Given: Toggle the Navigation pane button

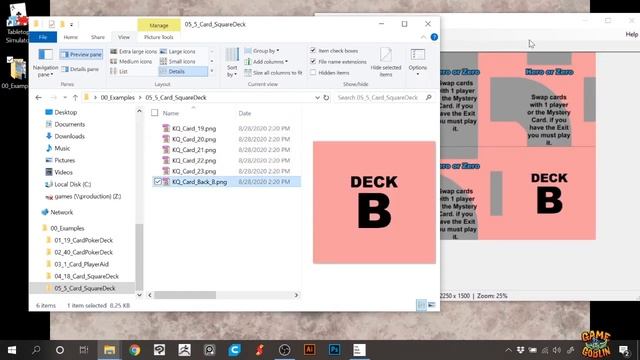Looking at the screenshot, I should [x=45, y=62].
